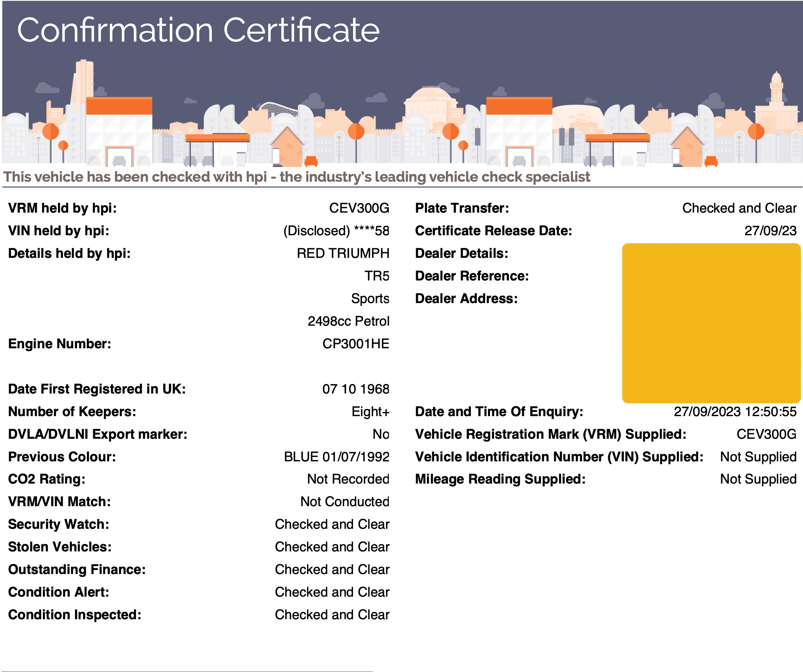Click the Condition Alert 'Checked and Clear' value
803x672 pixels.
(x=332, y=592)
